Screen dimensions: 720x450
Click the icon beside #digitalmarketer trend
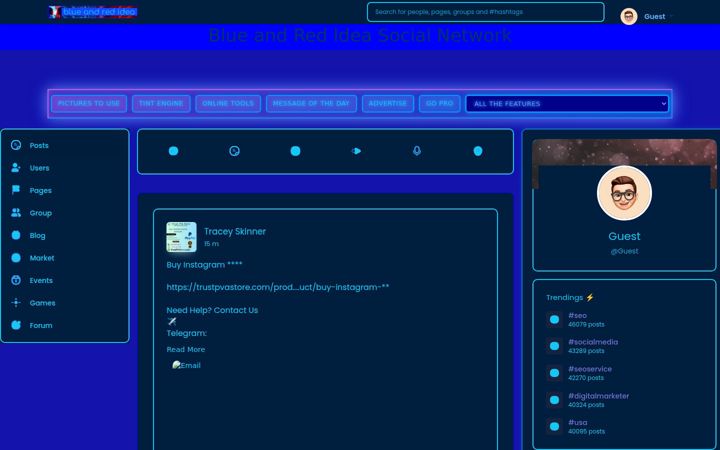[x=555, y=400]
